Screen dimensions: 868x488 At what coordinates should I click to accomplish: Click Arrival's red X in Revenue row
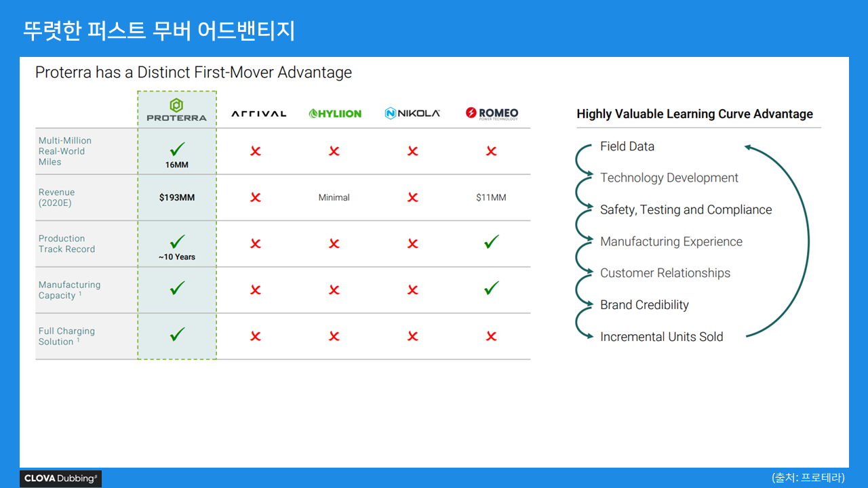click(x=256, y=197)
